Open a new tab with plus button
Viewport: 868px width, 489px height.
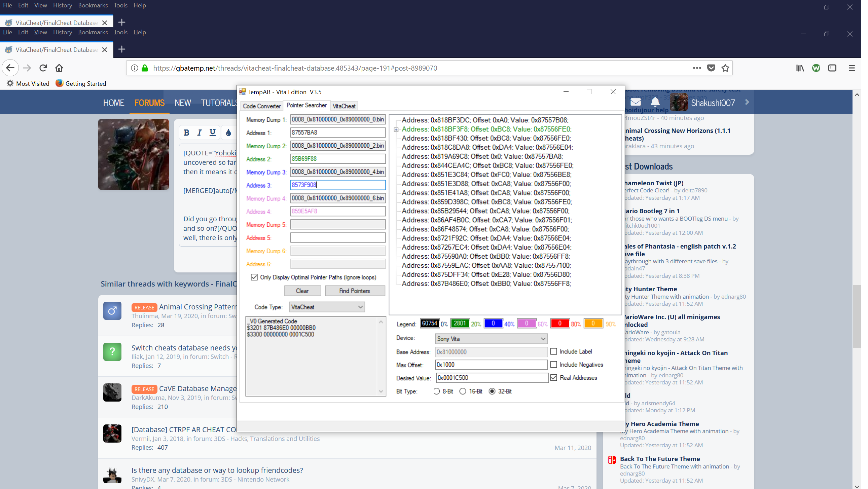coord(122,49)
